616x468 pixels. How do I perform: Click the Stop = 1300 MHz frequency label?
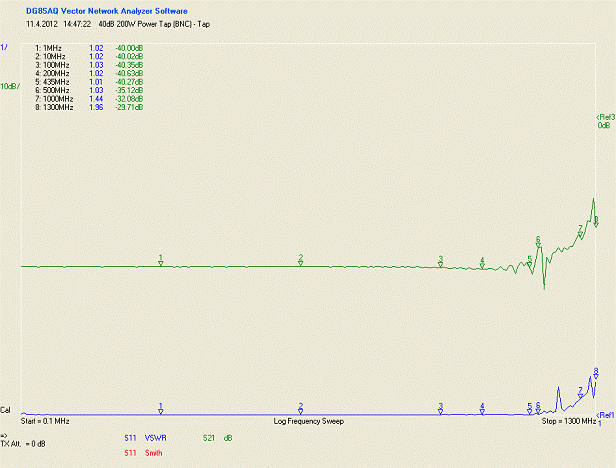[x=568, y=422]
